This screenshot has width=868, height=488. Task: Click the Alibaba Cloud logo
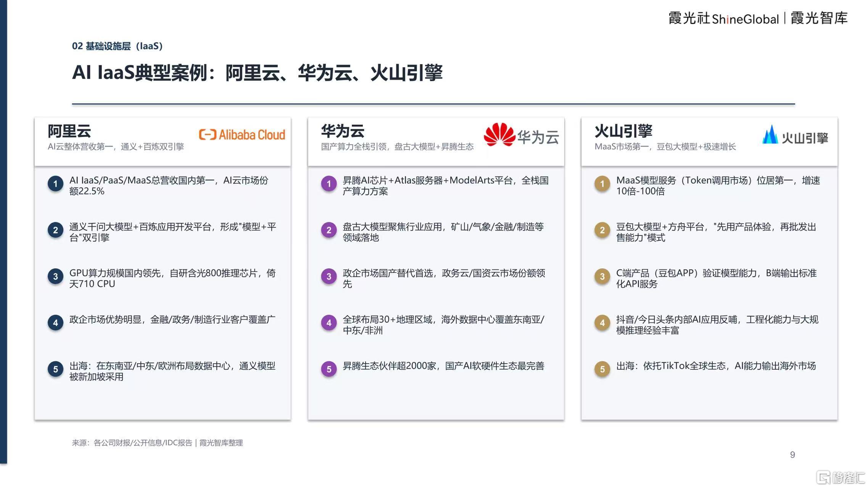(242, 135)
